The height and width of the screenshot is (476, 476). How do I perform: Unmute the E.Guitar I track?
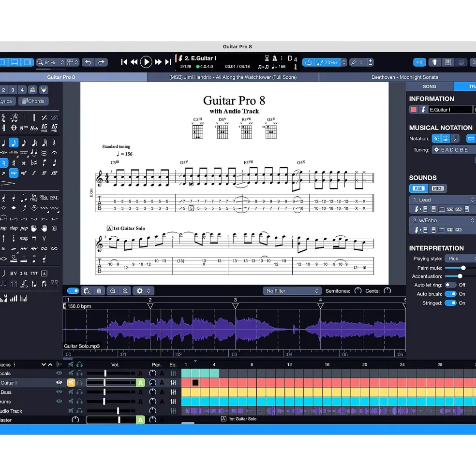(x=71, y=383)
